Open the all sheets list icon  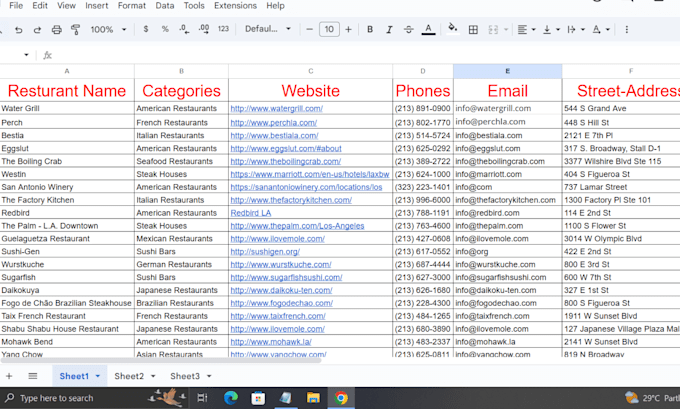[x=33, y=376]
